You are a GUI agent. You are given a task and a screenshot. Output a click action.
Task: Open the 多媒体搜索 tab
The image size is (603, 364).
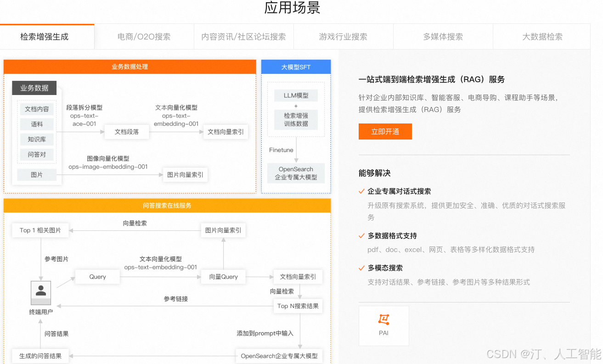pyautogui.click(x=443, y=37)
